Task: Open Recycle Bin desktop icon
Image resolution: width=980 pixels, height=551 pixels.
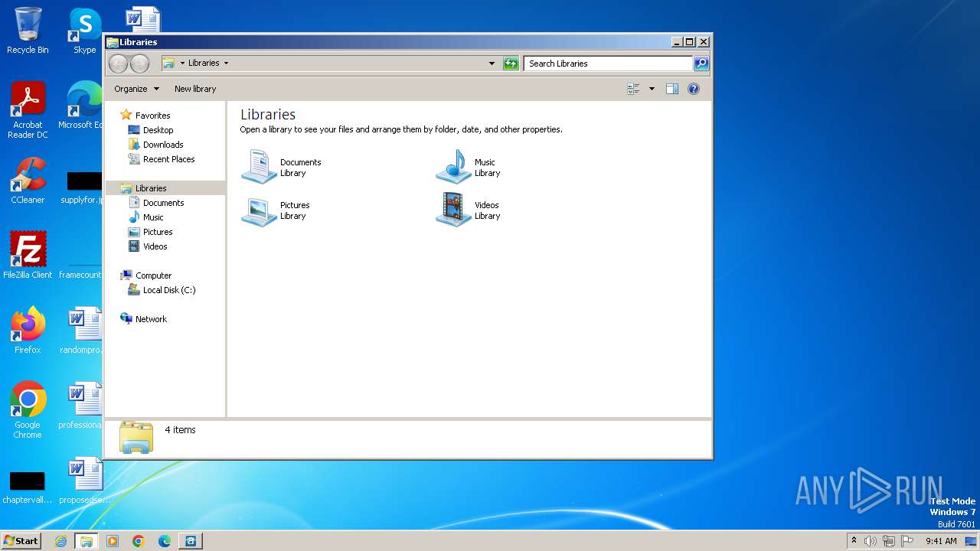Action: click(28, 31)
